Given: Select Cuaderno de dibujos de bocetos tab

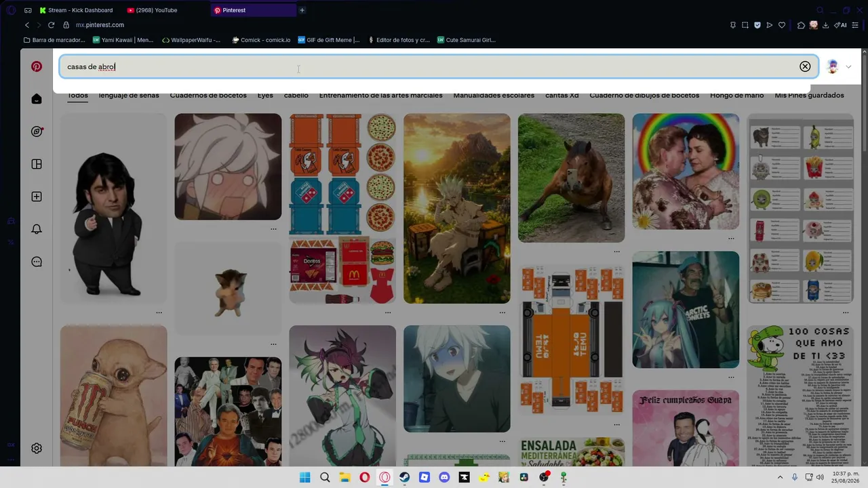Looking at the screenshot, I should coord(644,96).
